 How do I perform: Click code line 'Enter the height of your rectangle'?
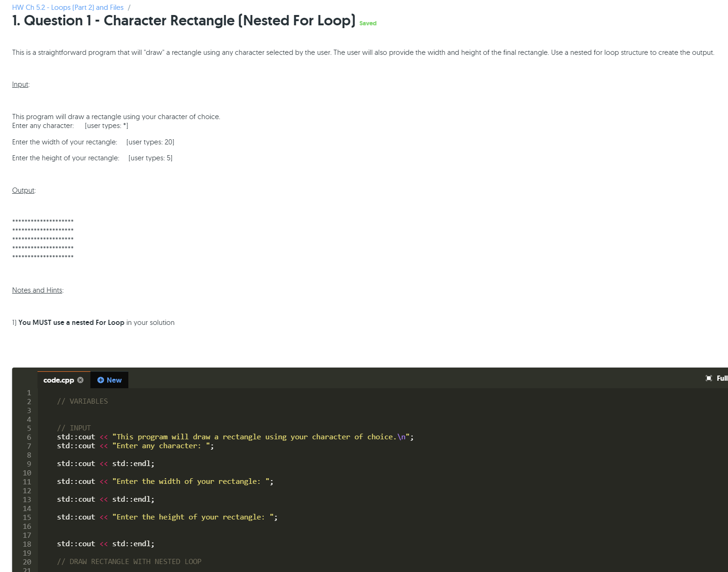[x=167, y=517]
